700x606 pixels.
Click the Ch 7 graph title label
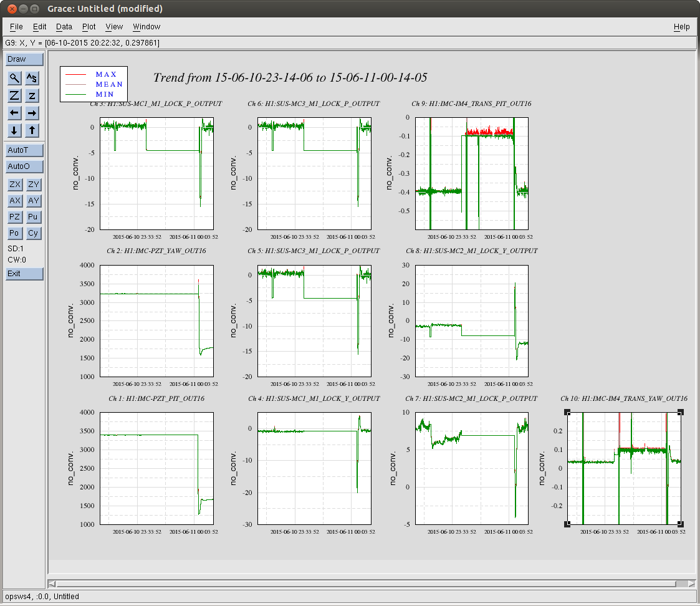(471, 398)
